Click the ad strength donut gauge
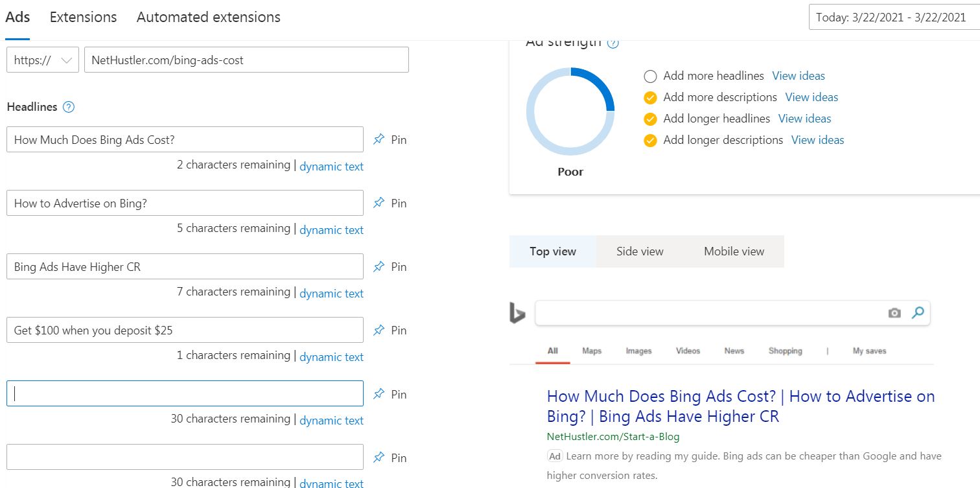This screenshot has height=488, width=980. 570,111
